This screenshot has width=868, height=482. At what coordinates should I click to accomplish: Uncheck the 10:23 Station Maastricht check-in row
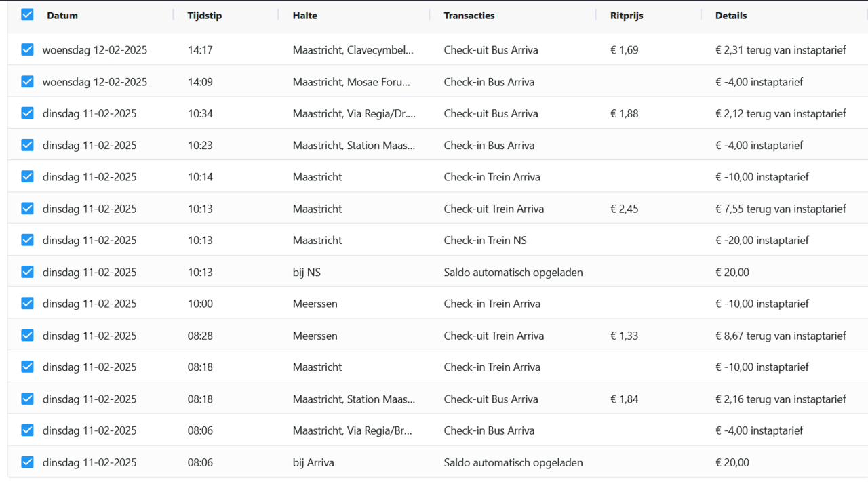27,145
